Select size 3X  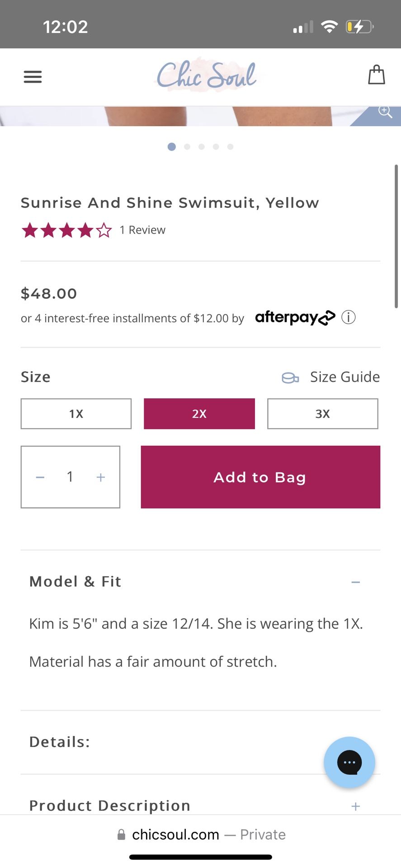(x=323, y=414)
